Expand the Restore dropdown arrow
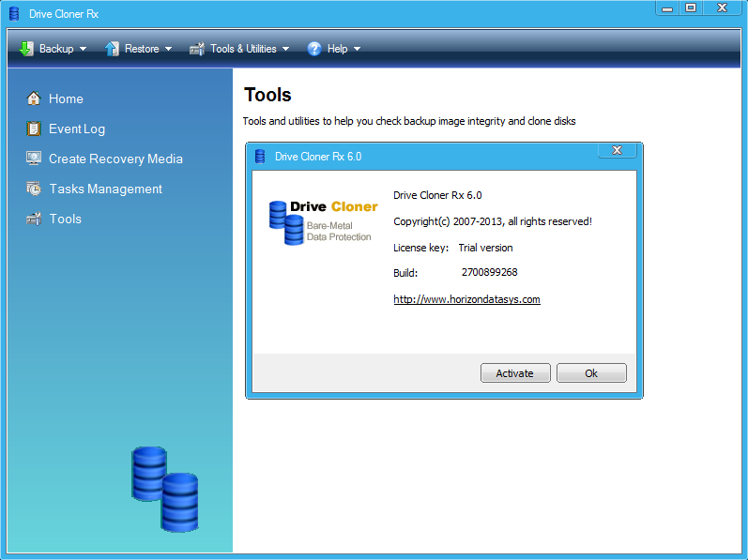748x560 pixels. (x=168, y=49)
